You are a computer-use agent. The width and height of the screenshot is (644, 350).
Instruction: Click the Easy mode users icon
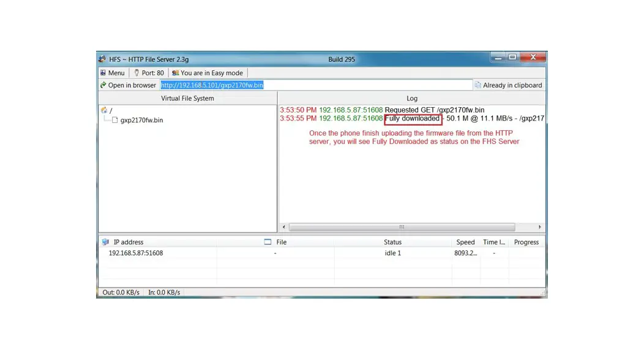[x=175, y=73]
